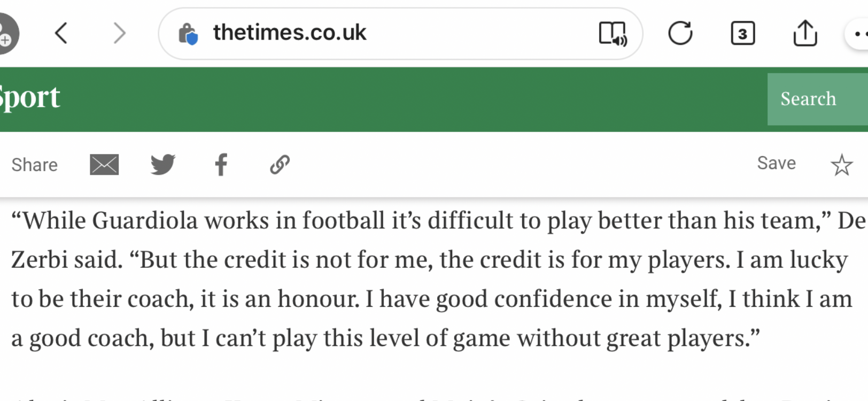Image resolution: width=868 pixels, height=401 pixels.
Task: Go back with the browser back arrow
Action: coord(61,33)
